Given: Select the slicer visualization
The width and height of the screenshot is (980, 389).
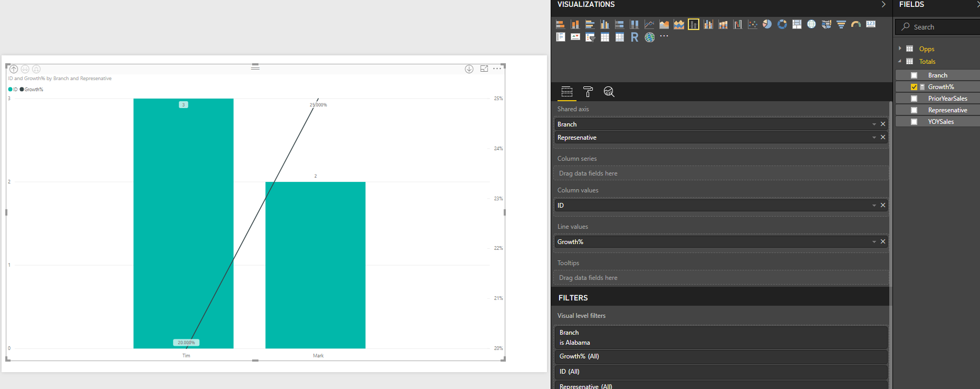Looking at the screenshot, I should (590, 37).
